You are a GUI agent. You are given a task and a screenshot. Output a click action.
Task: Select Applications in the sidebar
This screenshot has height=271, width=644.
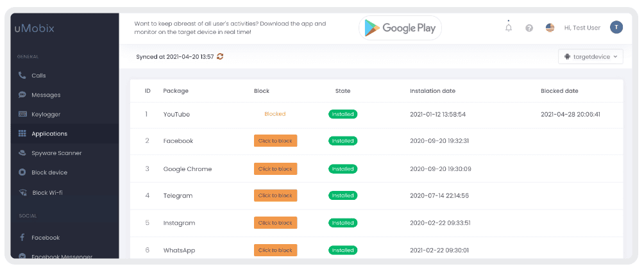[65, 134]
